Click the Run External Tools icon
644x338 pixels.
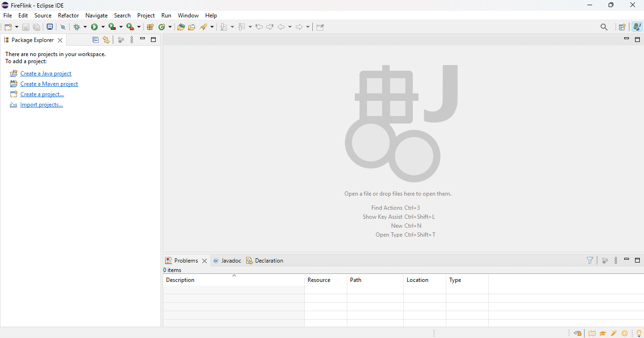tap(130, 27)
